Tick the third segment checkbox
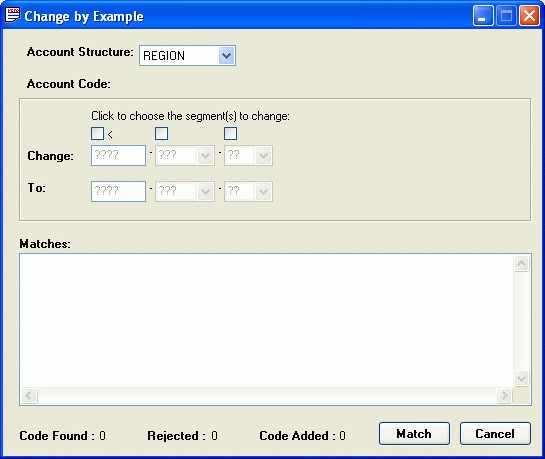545x459 pixels. point(230,133)
